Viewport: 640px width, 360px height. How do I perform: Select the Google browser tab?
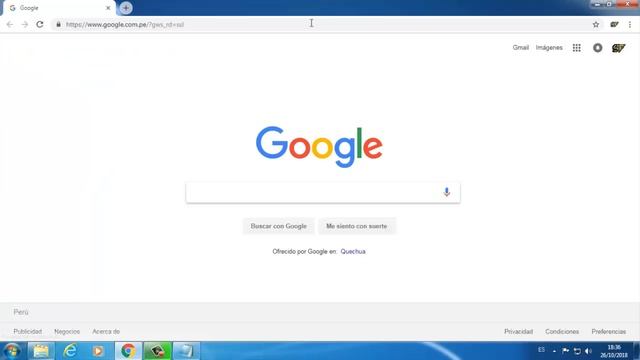[59, 8]
